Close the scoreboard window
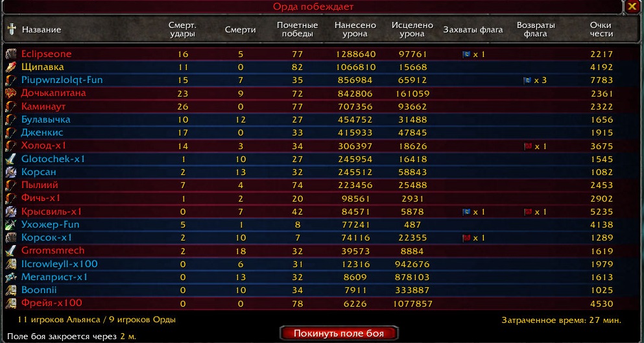This screenshot has height=343, width=644. click(x=632, y=6)
